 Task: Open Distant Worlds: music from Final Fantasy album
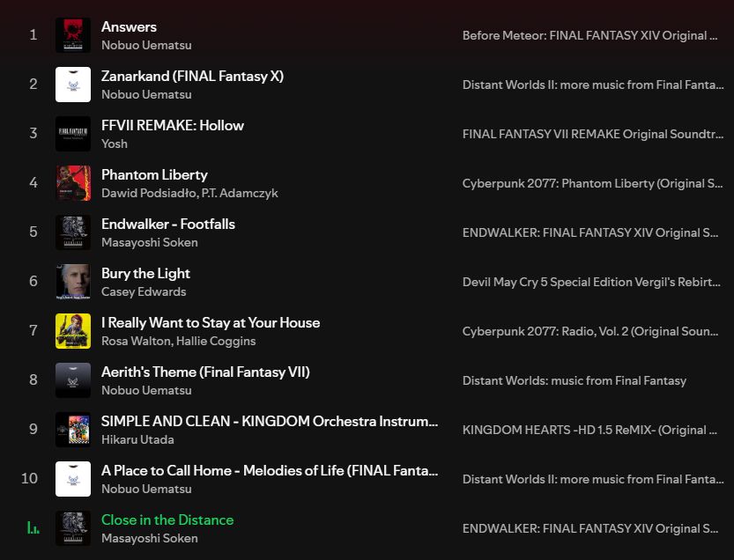click(x=575, y=381)
